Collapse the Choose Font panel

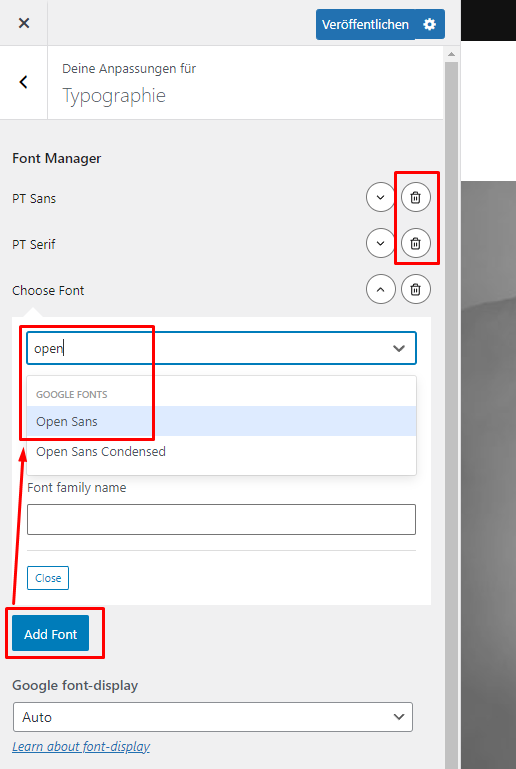click(381, 289)
